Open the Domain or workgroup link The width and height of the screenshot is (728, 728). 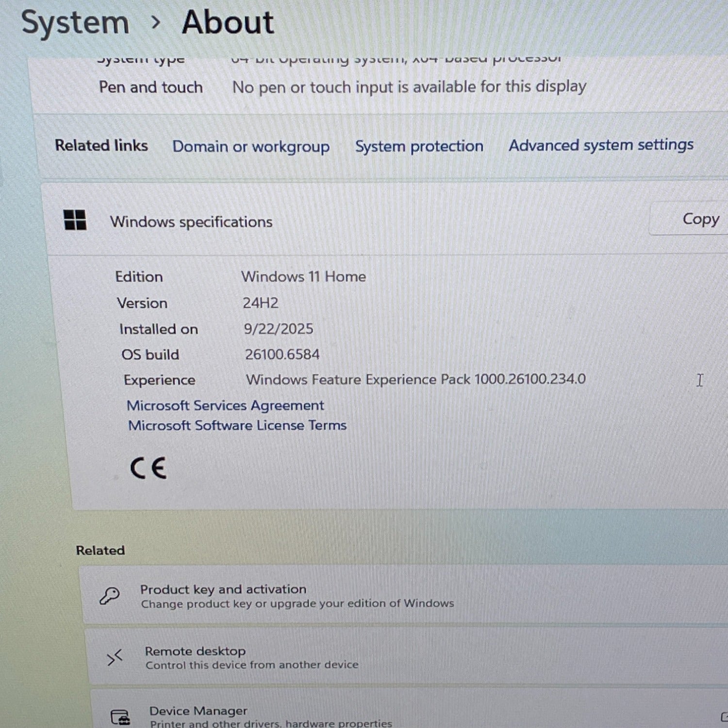click(x=251, y=147)
